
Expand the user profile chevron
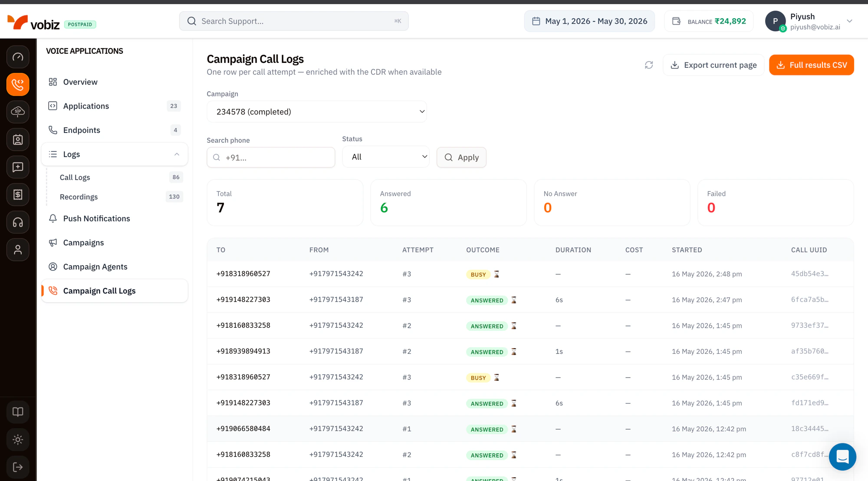click(849, 21)
